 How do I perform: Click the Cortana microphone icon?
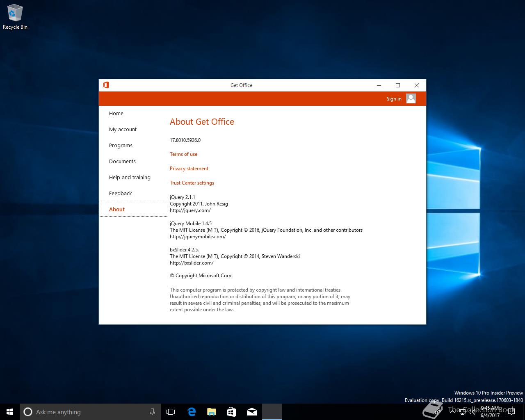tap(152, 412)
